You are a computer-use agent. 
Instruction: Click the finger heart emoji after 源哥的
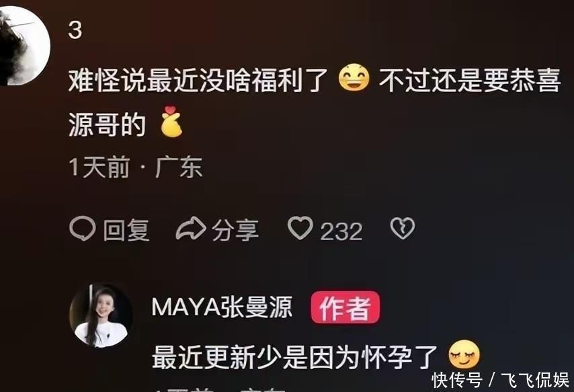point(171,122)
